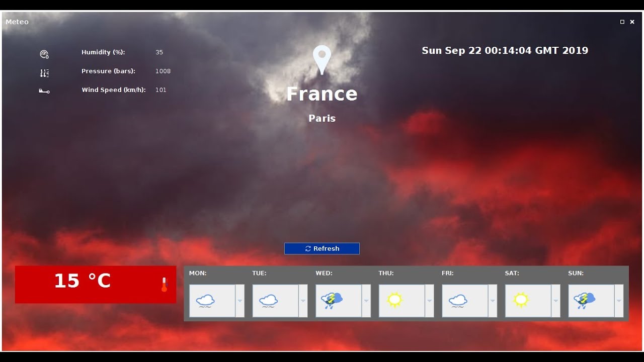
Task: Open the TUE forecast dropdown arrow
Action: [x=303, y=301]
